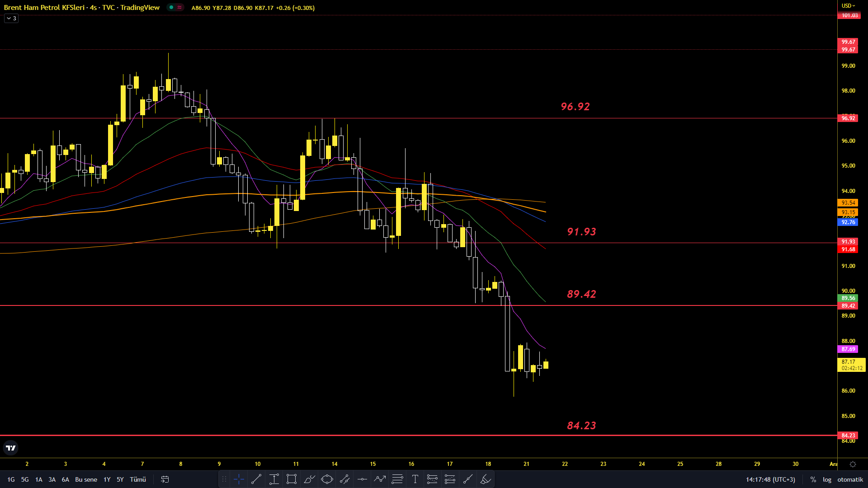This screenshot has width=868, height=488.
Task: Select the brush drawing tool
Action: pos(309,479)
